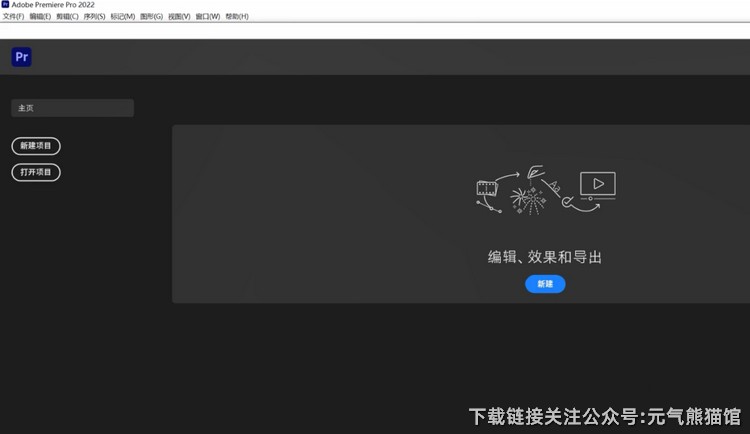
Task: Open the 帮助(H) menu
Action: pyautogui.click(x=237, y=17)
